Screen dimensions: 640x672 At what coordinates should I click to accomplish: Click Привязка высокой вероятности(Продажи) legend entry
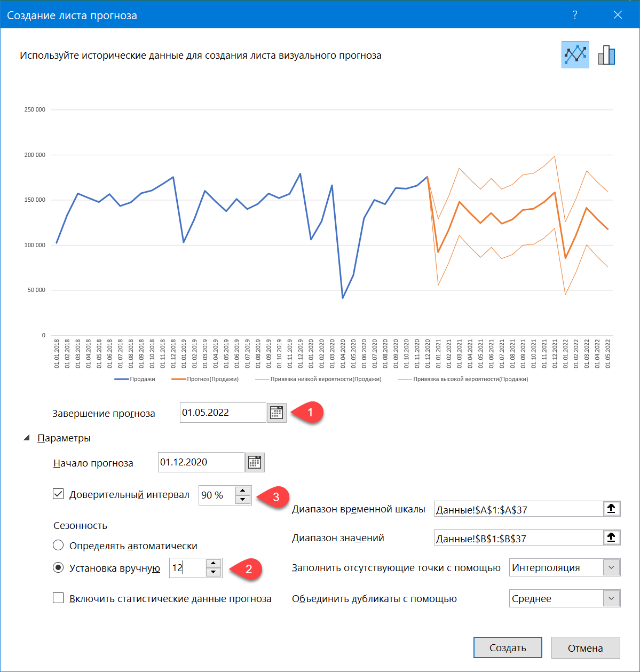pos(463,379)
